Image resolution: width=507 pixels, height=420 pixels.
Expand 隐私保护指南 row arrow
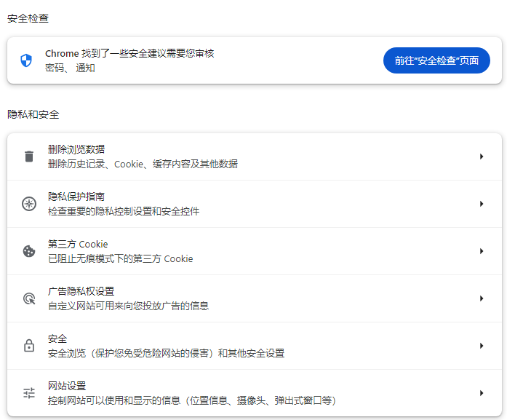(482, 204)
